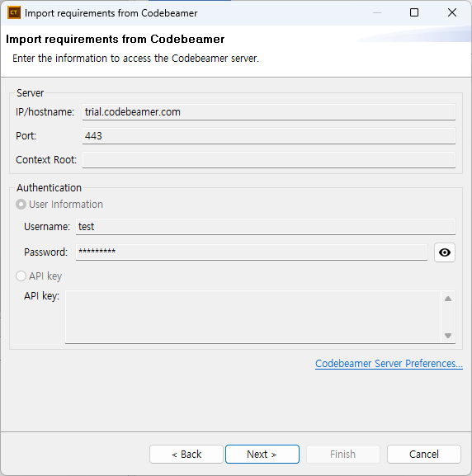
Task: Maximize the import dialog window
Action: pyautogui.click(x=414, y=12)
